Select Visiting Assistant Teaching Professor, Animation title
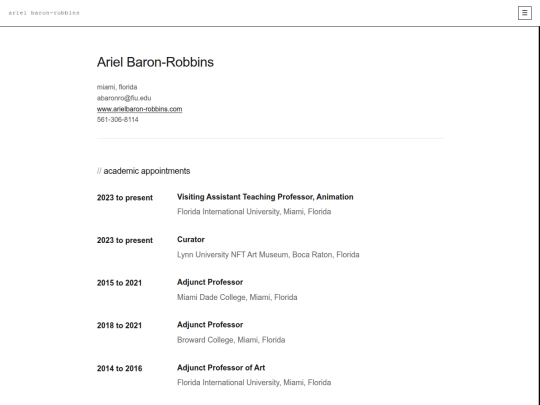The image size is (540, 405). [265, 197]
